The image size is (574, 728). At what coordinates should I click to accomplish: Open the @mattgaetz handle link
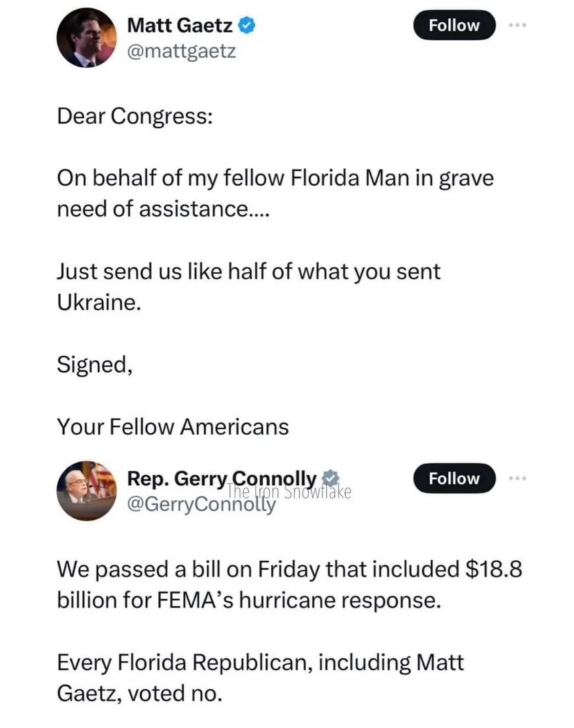[181, 51]
